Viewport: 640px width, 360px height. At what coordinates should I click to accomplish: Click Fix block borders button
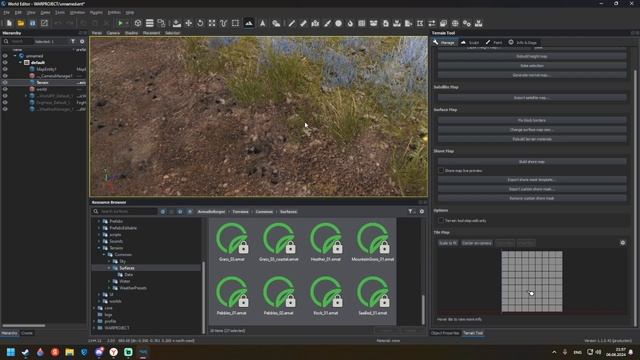click(x=532, y=120)
